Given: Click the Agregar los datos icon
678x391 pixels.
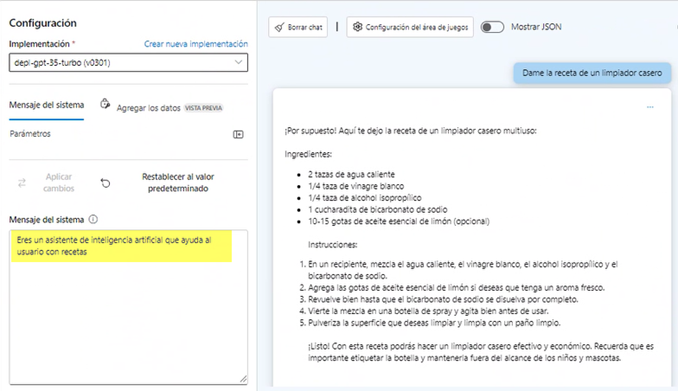Looking at the screenshot, I should (105, 104).
